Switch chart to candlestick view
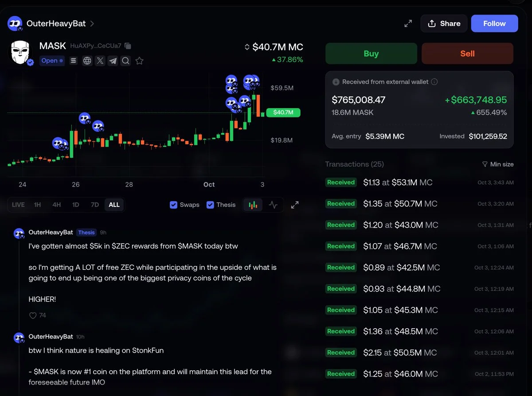Image resolution: width=532 pixels, height=396 pixels. click(253, 205)
